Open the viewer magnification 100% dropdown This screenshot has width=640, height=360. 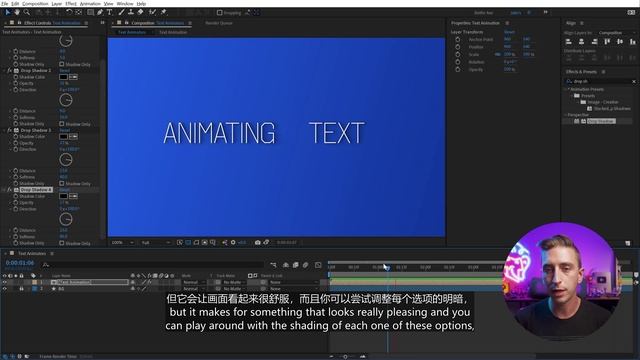pos(122,242)
